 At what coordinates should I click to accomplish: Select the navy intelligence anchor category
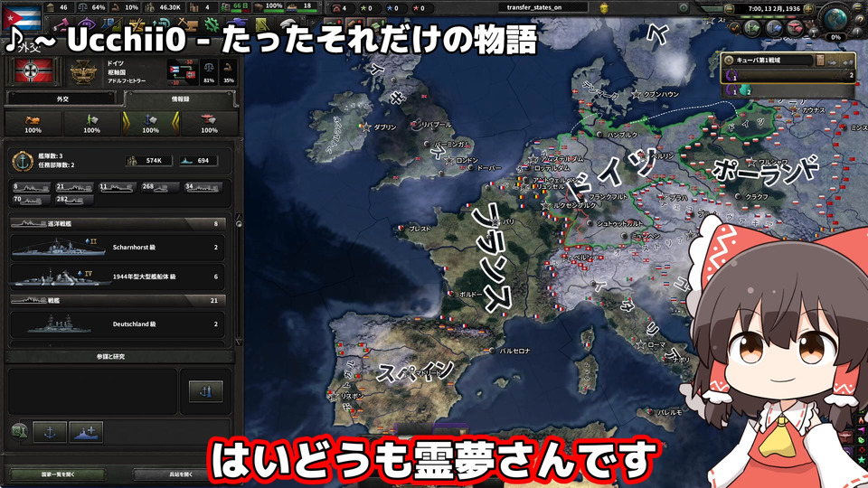coord(151,123)
